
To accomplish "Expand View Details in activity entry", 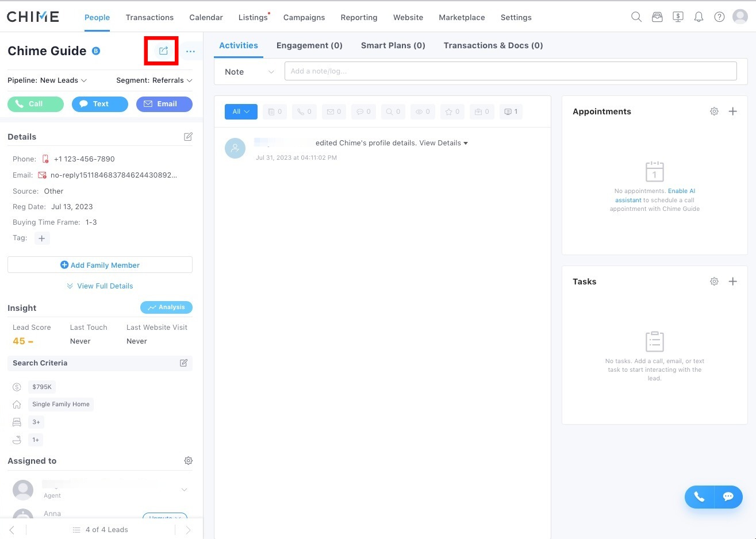I will tap(443, 143).
